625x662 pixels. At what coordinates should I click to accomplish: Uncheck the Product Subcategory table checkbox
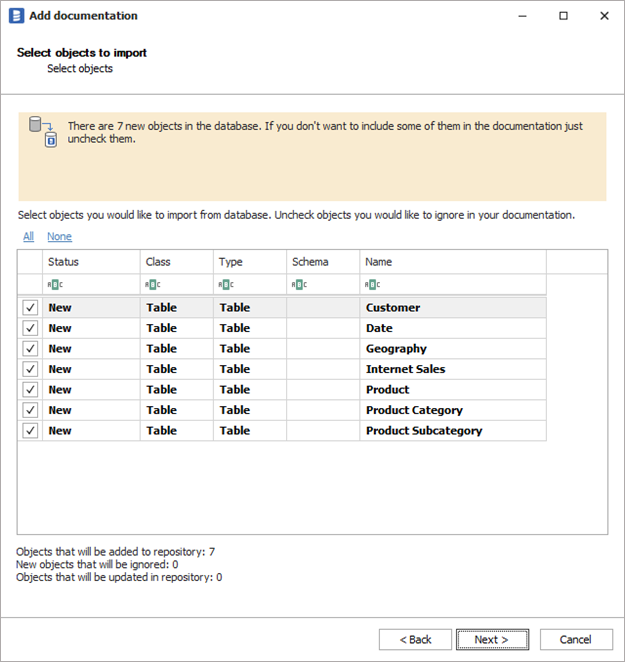[x=30, y=431]
